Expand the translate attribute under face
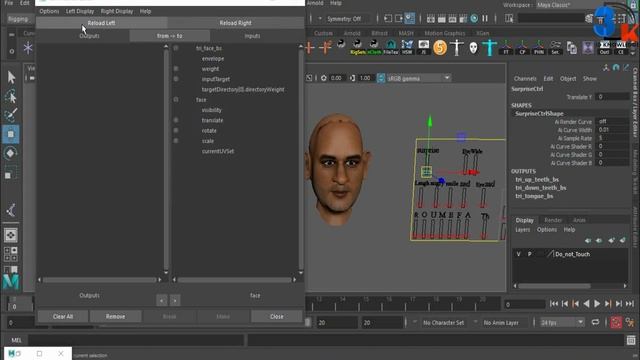Screen dimensions: 640x360 click(176, 120)
